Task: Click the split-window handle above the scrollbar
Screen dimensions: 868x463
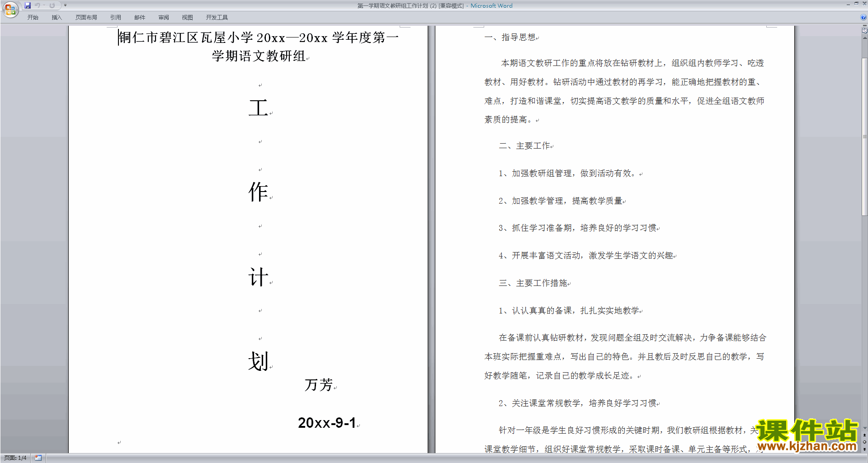Action: point(865,26)
